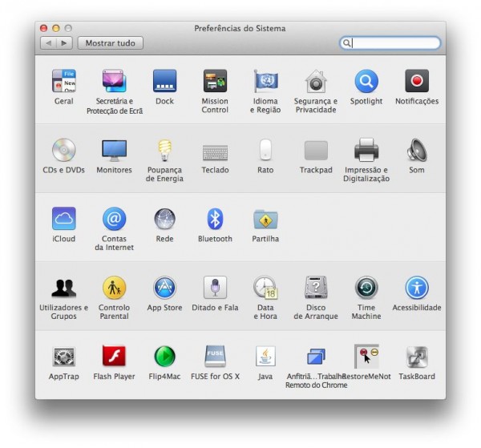Open Monitores display settings
The image size is (481, 448).
114,150
